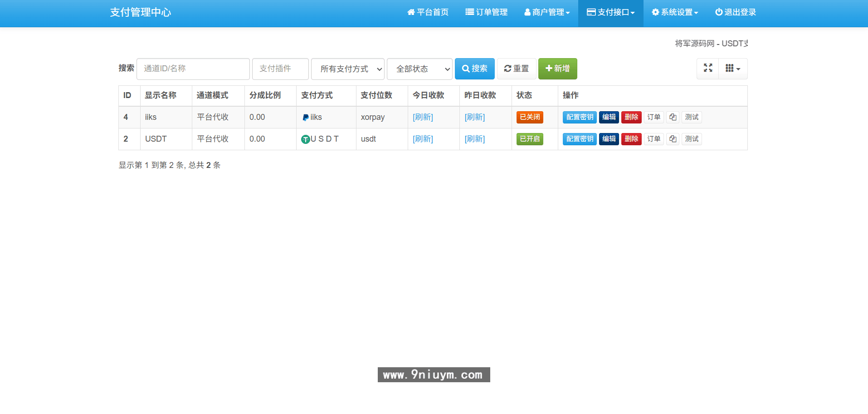Click the 将军源码网 scrolling notice text
868x414 pixels.
711,44
